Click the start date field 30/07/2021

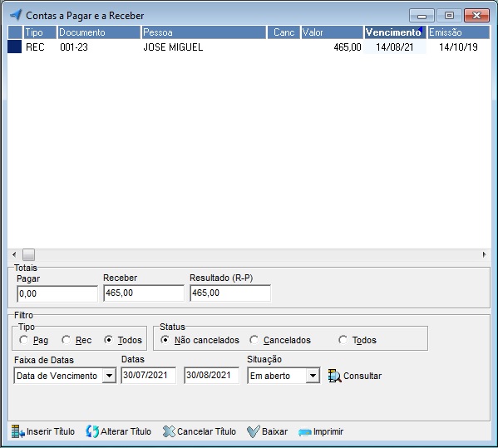click(x=148, y=376)
